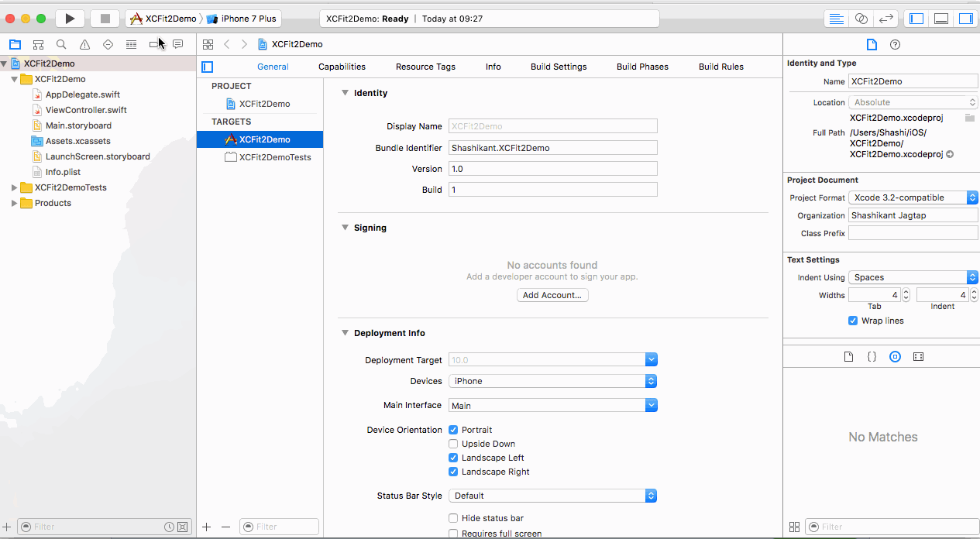Reveal project path in Finder arrow
The image size is (980, 539).
point(950,154)
